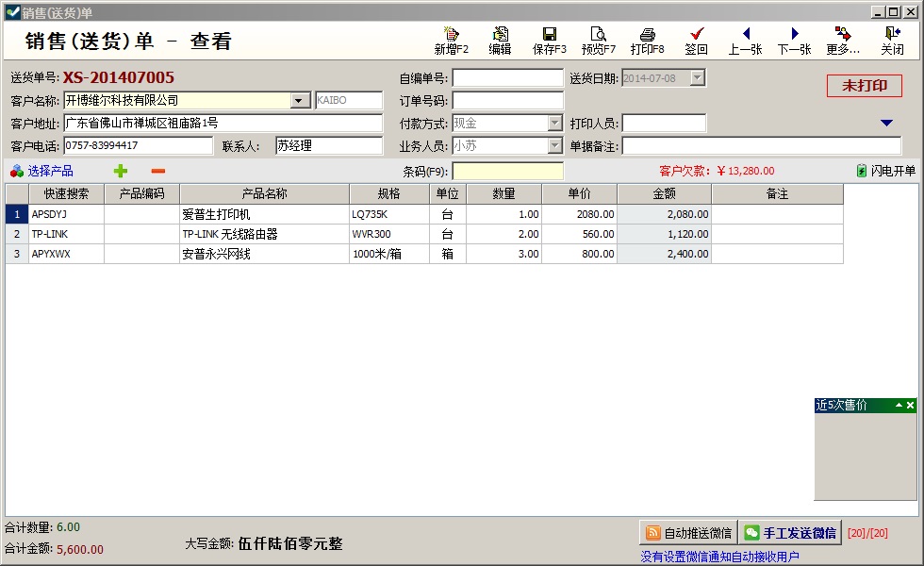This screenshot has height=566, width=924.
Task: Click the 自动推送微信 button
Action: 688,533
